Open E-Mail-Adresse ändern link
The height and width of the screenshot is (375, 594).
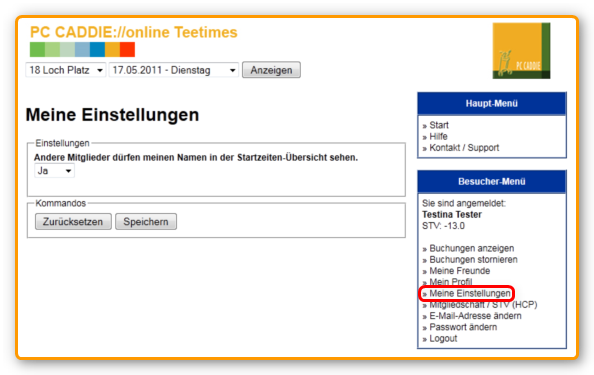point(475,316)
